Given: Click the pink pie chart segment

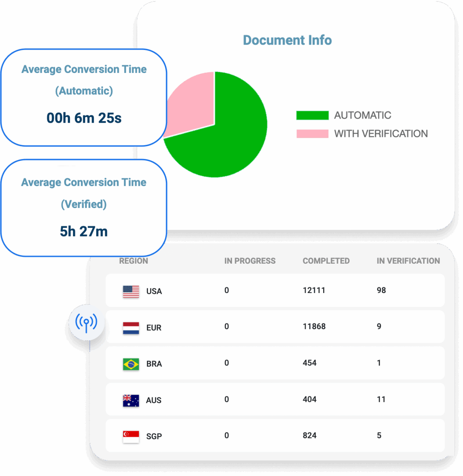Looking at the screenshot, I should coord(190,104).
